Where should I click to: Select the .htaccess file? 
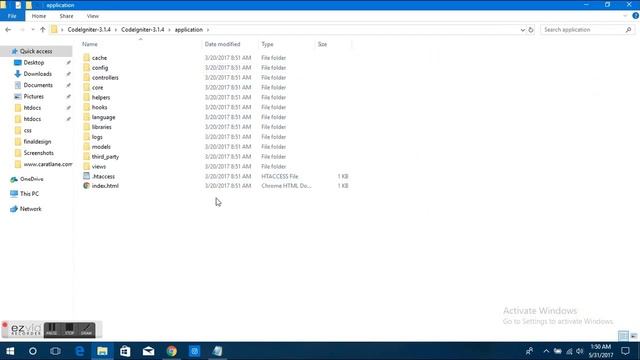103,176
